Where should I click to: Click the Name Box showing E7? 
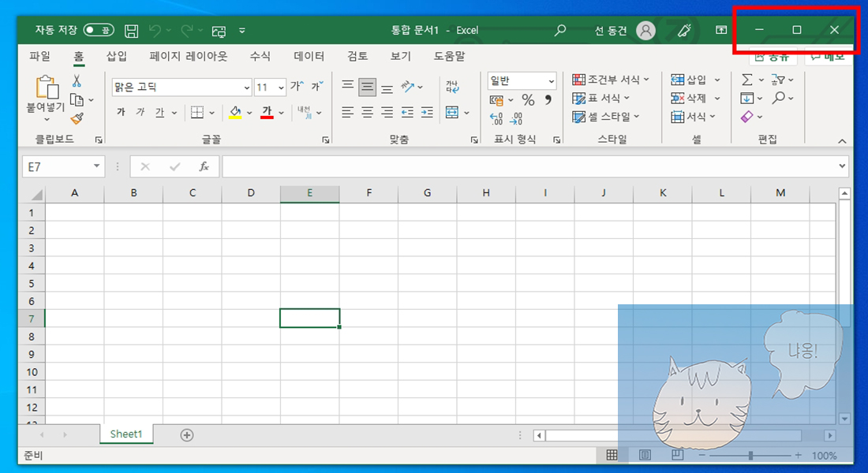pos(64,166)
